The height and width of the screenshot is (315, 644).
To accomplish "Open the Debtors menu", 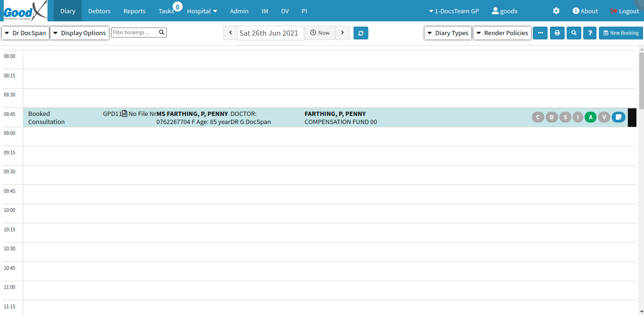I will click(99, 11).
